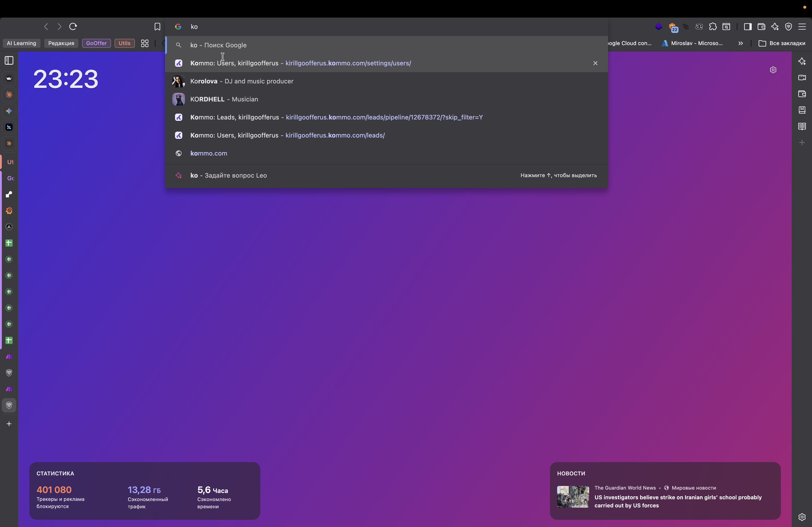Select the AI Learning bookmark group

click(21, 43)
